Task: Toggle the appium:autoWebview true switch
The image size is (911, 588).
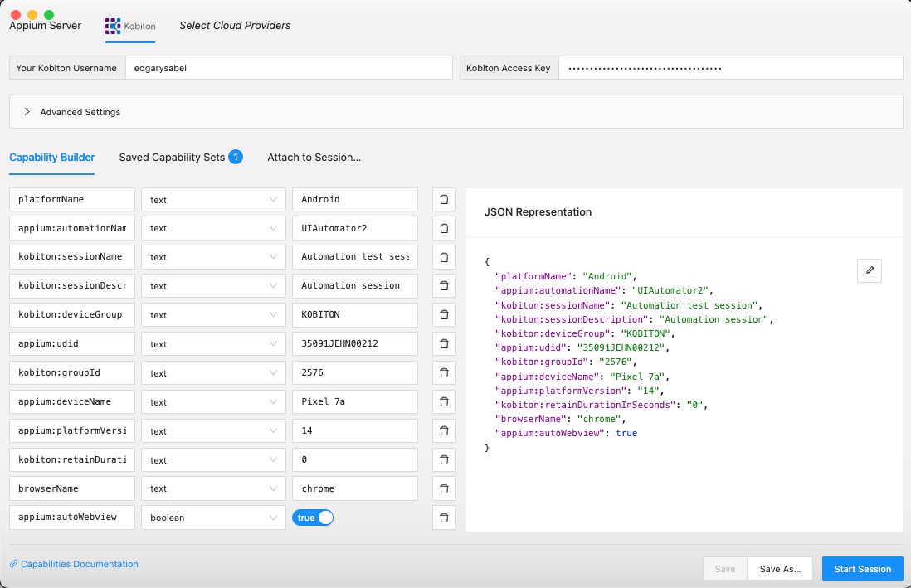Action: pyautogui.click(x=313, y=518)
